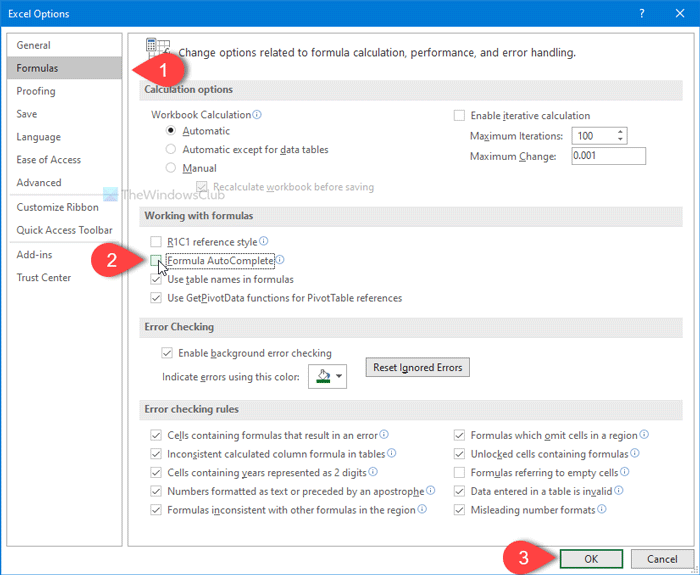
Task: Toggle Formula AutoComplete checkbox
Action: pos(156,261)
